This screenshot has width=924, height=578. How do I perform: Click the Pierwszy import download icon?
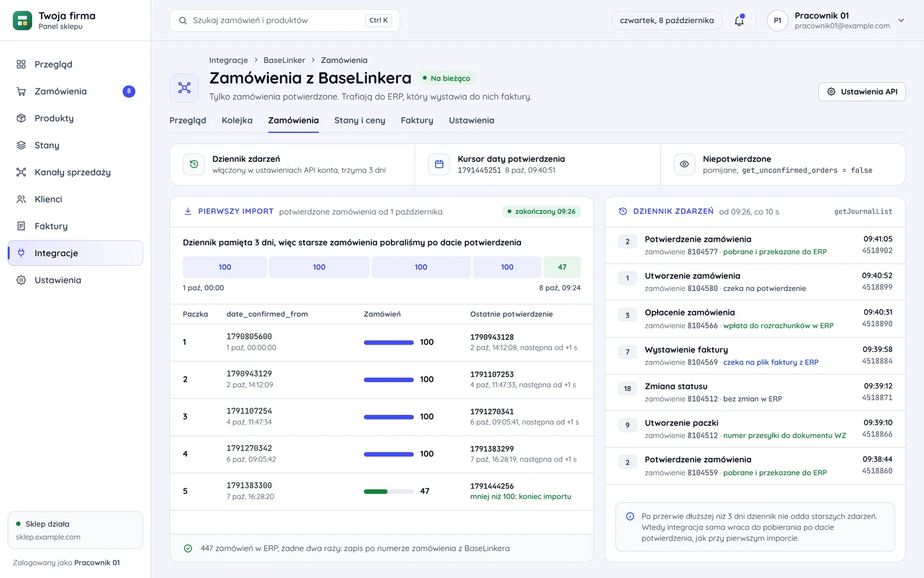(x=188, y=212)
